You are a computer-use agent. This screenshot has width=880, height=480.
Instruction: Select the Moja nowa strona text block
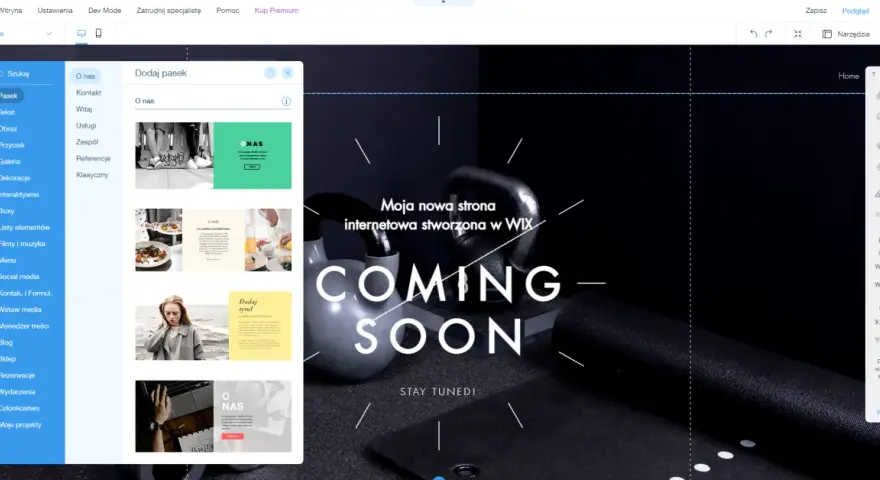coord(438,215)
